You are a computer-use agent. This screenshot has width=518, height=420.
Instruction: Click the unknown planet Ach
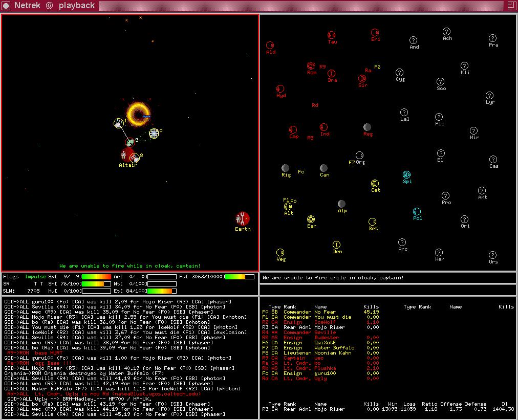[x=446, y=31]
